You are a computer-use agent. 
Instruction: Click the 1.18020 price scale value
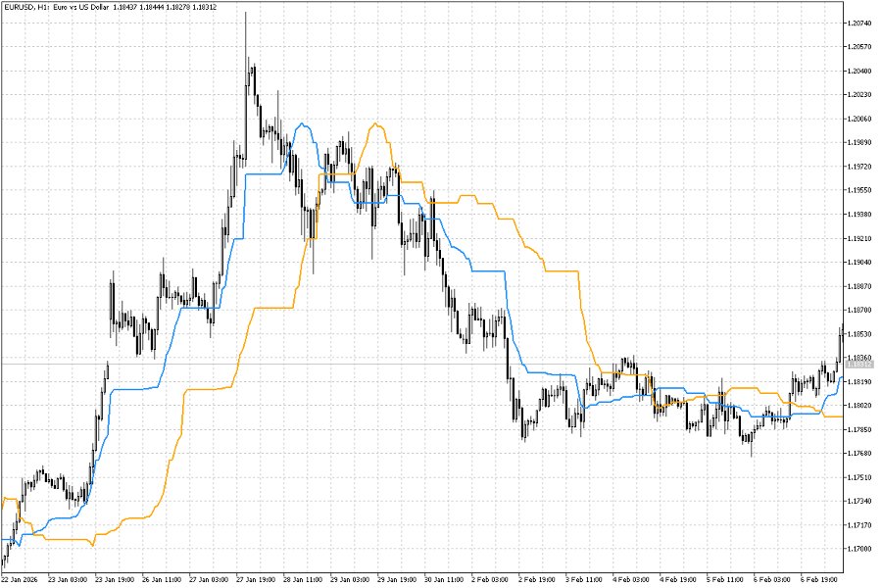(x=858, y=406)
